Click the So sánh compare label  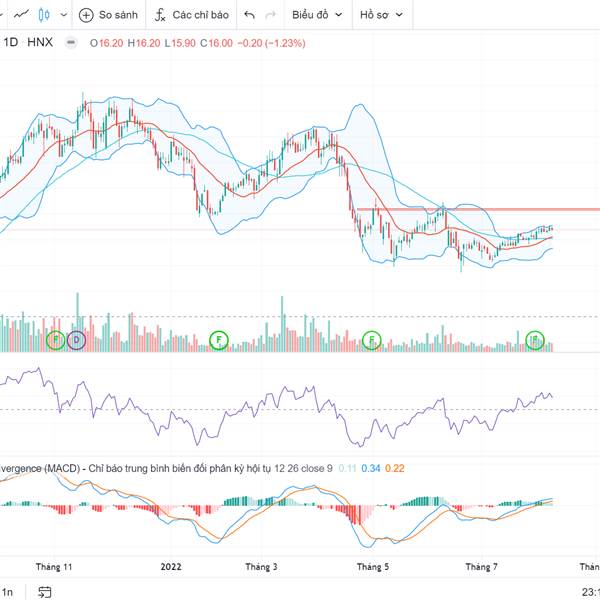tap(118, 15)
